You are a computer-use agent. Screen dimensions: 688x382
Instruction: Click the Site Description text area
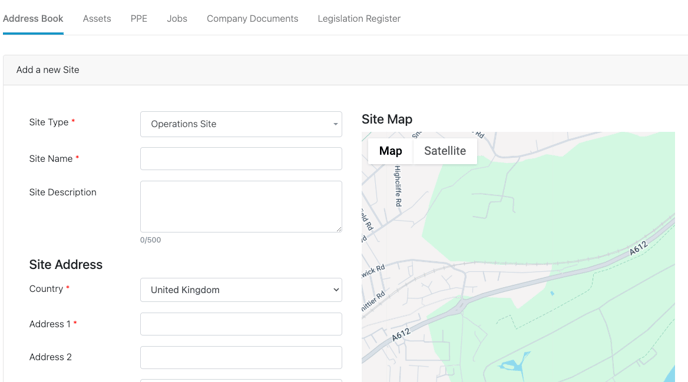241,207
